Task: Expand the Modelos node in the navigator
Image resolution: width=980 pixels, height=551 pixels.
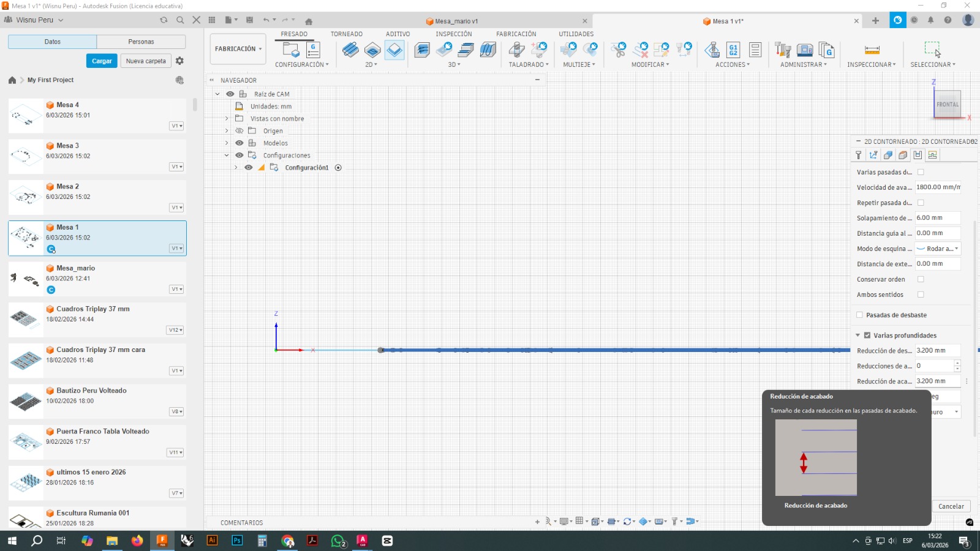Action: tap(227, 143)
